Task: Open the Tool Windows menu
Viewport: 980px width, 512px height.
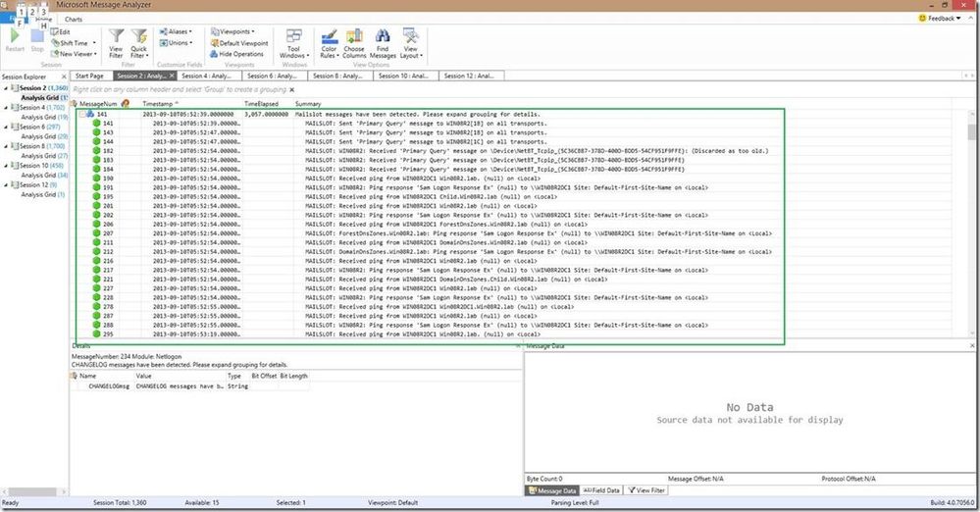Action: (x=293, y=44)
